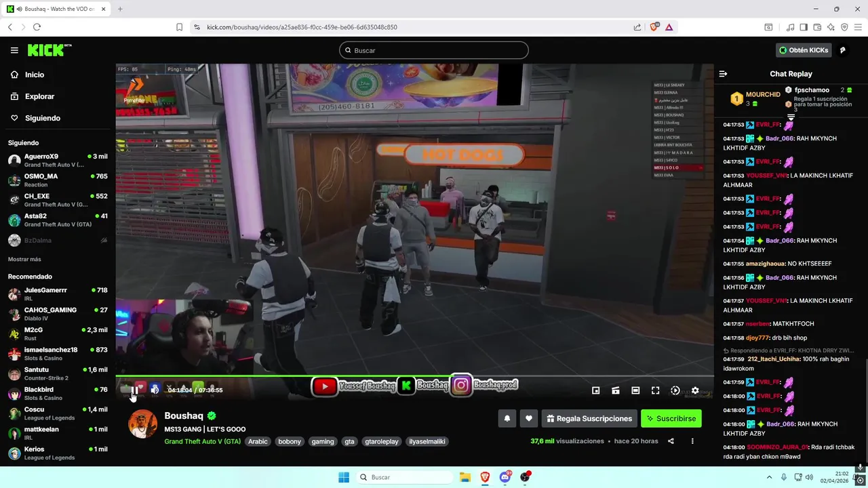Open Siguiendo in sidebar
Screen dimensions: 868x488
click(35, 118)
